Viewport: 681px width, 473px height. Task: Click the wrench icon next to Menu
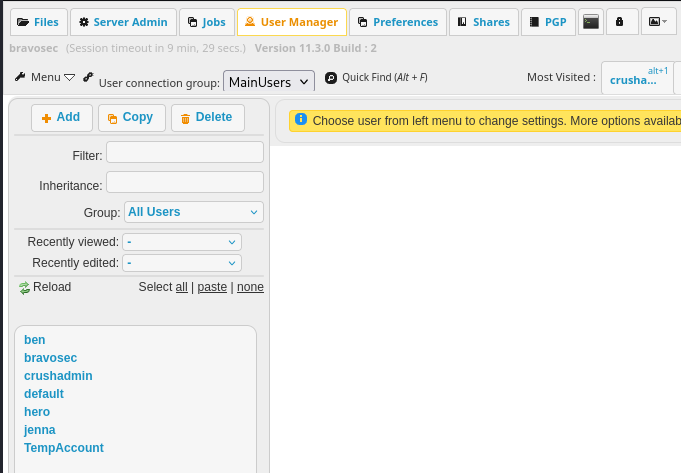(x=20, y=77)
